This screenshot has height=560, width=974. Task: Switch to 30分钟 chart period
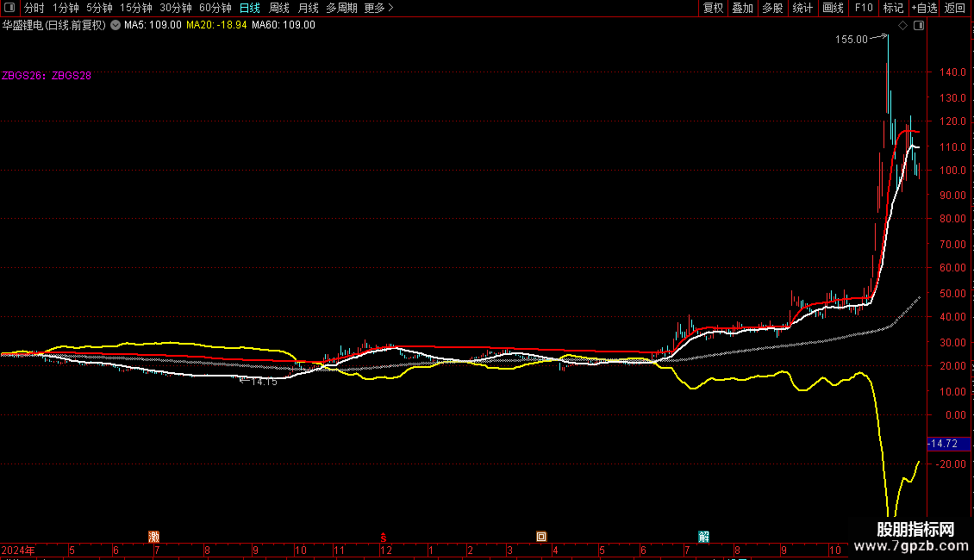(176, 8)
